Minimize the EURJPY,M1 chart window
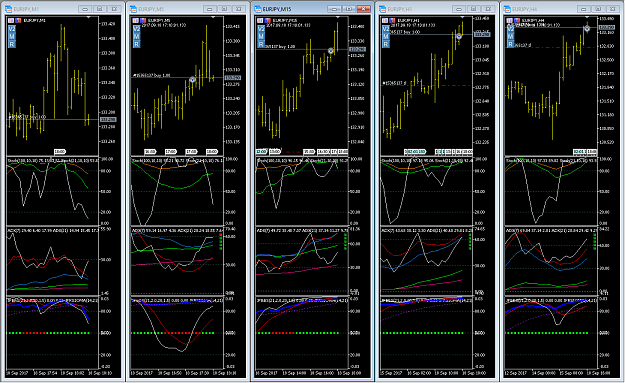The width and height of the screenshot is (625, 383). [85, 9]
